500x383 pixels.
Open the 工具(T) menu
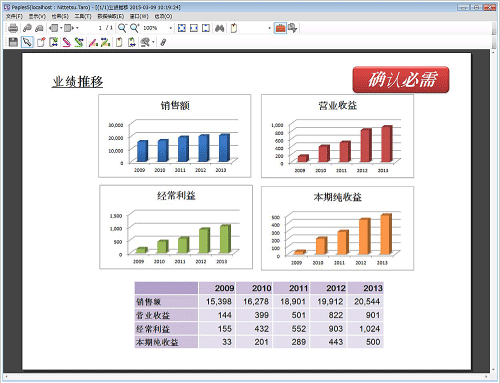tap(83, 16)
